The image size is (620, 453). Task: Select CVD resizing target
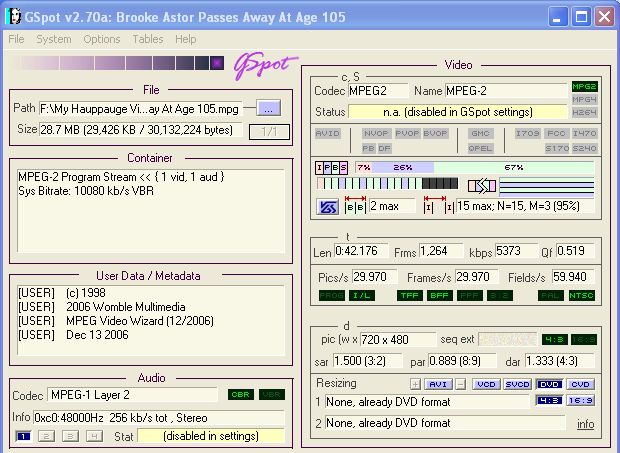click(x=580, y=384)
